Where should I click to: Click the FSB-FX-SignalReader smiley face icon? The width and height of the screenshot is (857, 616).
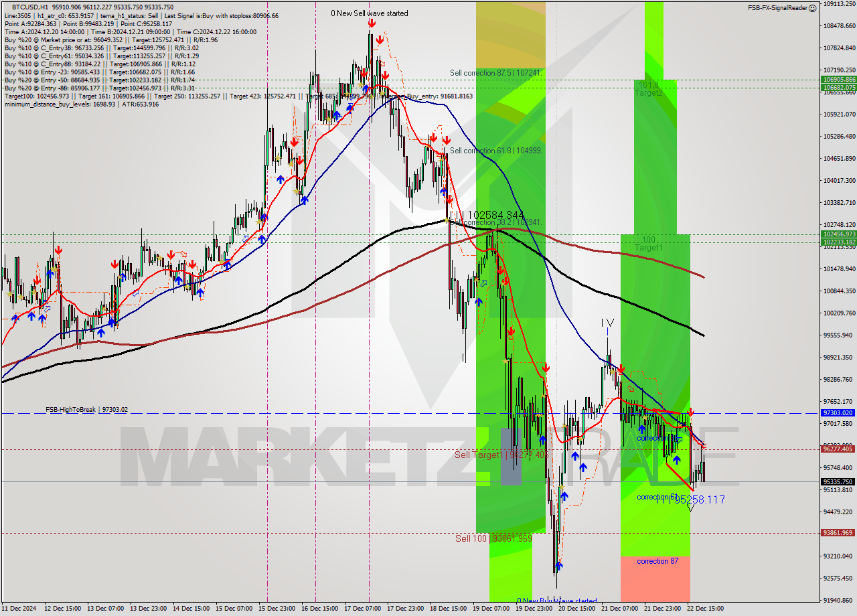812,8
